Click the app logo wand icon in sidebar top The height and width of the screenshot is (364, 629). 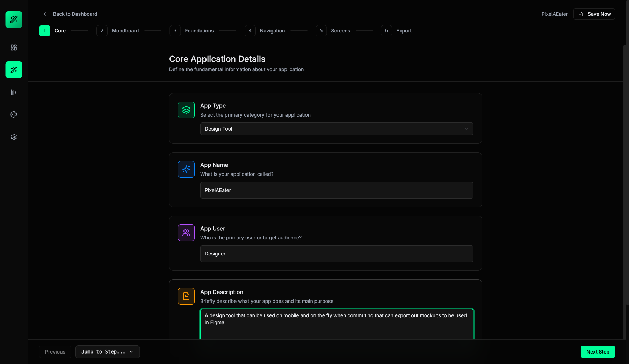click(14, 20)
